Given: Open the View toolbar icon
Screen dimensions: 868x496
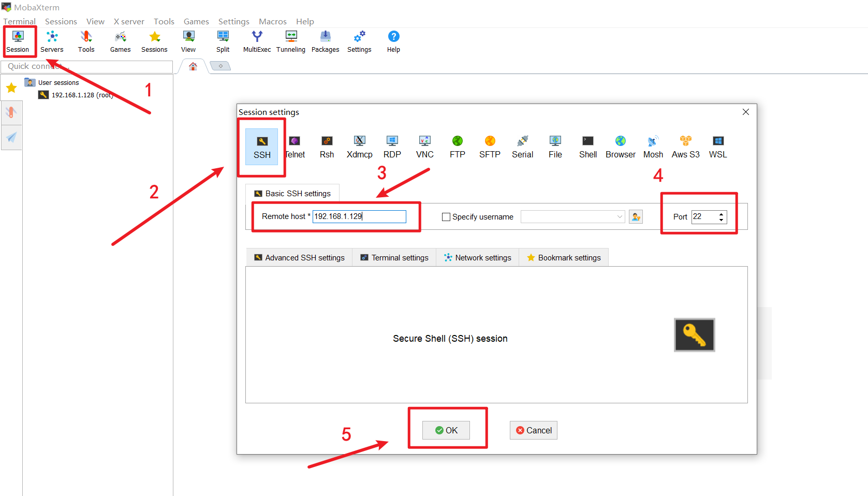Looking at the screenshot, I should tap(188, 42).
